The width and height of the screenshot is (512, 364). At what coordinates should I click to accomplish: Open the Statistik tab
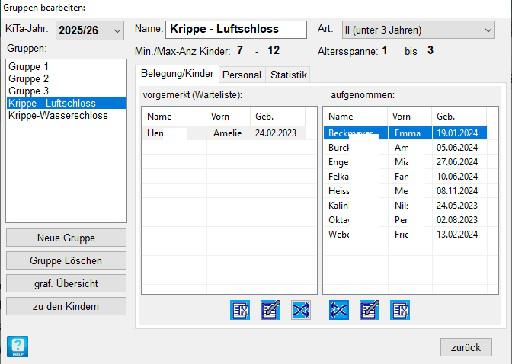pyautogui.click(x=288, y=74)
